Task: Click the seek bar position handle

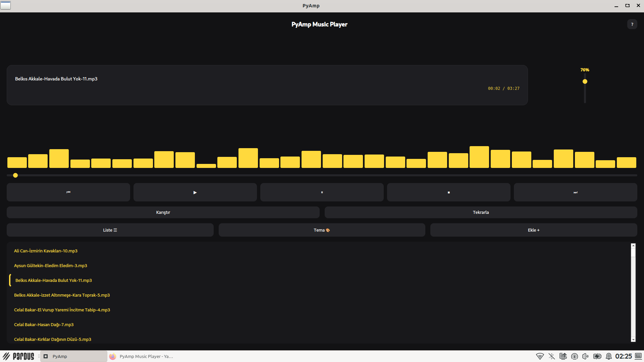Action: point(15,175)
